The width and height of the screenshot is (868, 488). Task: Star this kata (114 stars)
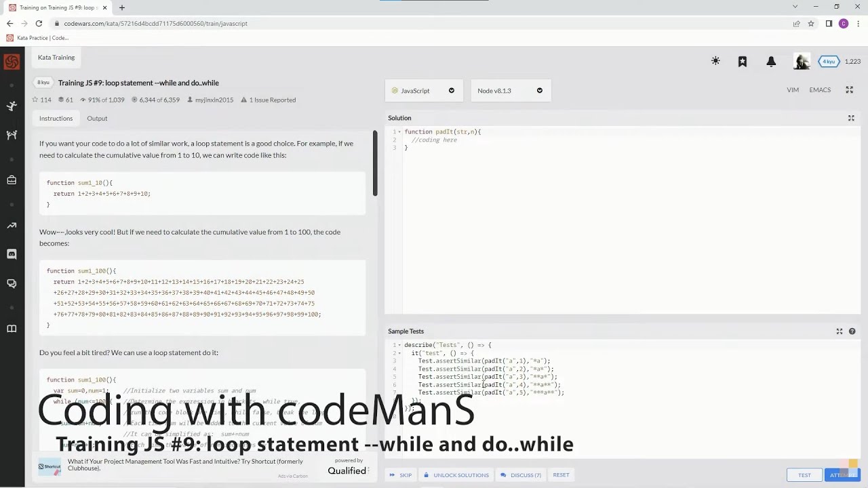(x=41, y=100)
